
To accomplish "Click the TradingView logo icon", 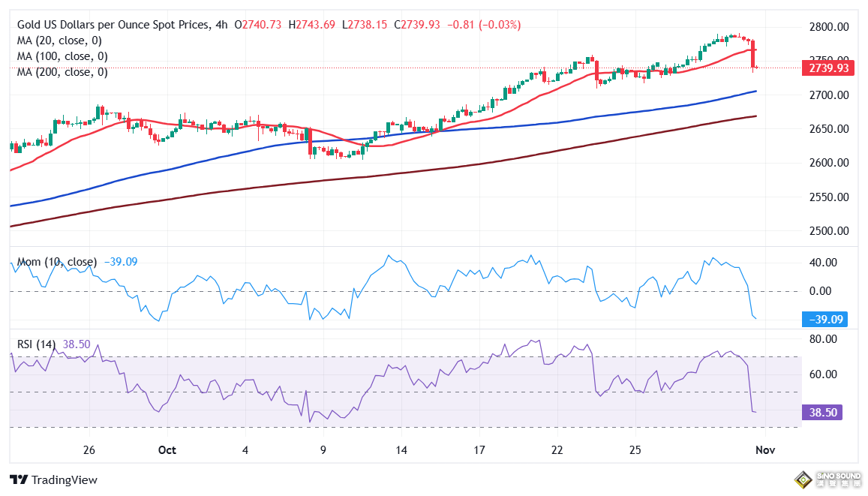I will point(19,480).
